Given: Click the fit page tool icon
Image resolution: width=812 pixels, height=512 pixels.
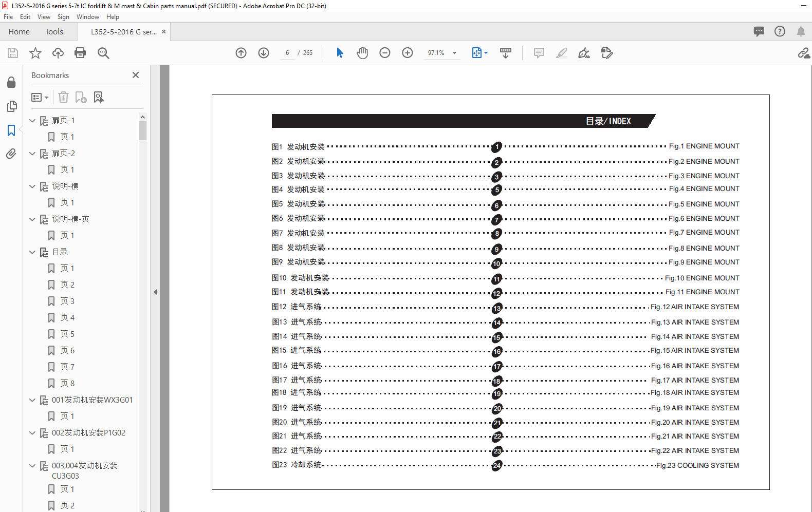Looking at the screenshot, I should (476, 53).
